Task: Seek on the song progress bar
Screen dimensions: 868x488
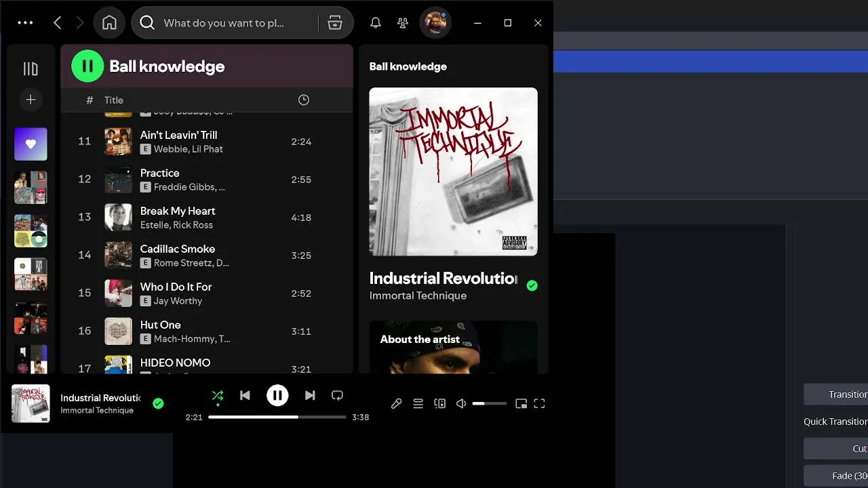Action: (277, 417)
